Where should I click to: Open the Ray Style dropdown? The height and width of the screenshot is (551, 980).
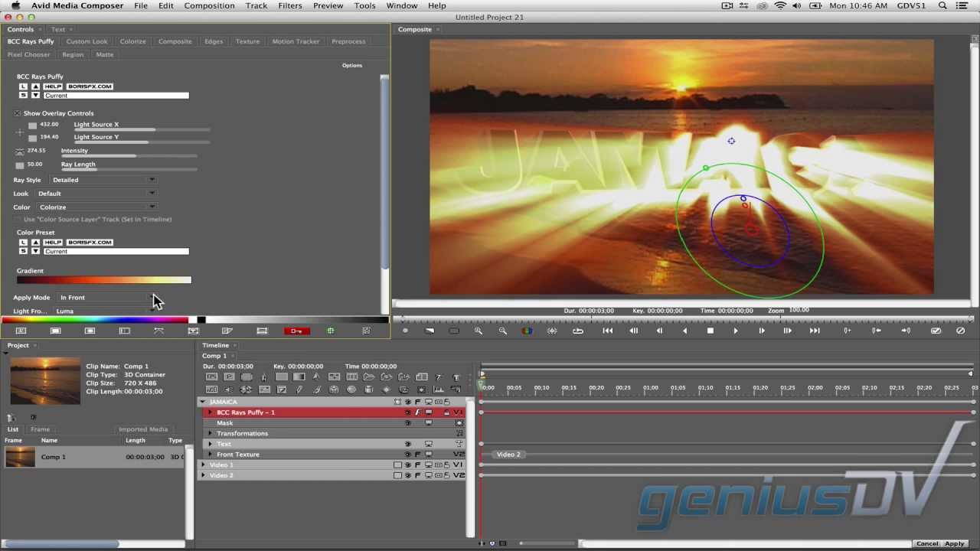(103, 180)
